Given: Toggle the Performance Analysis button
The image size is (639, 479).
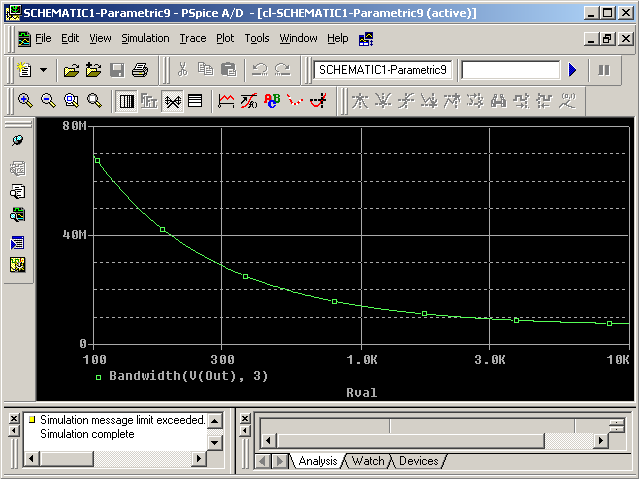Looking at the screenshot, I should pyautogui.click(x=172, y=101).
